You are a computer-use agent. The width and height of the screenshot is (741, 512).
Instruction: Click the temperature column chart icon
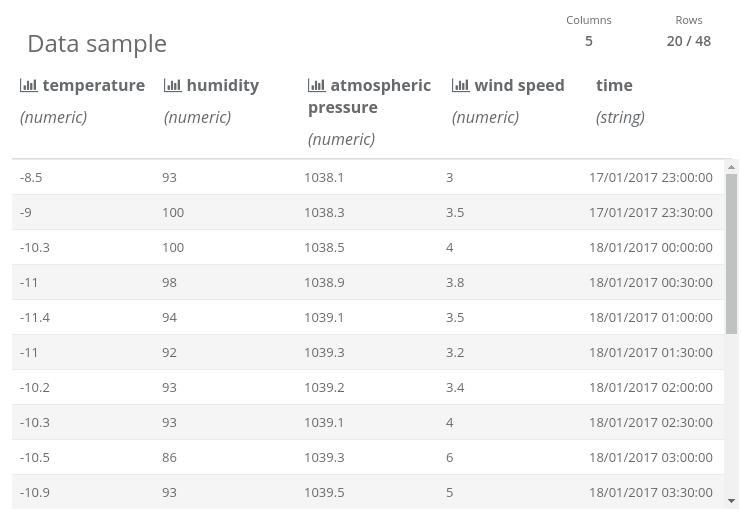28,86
